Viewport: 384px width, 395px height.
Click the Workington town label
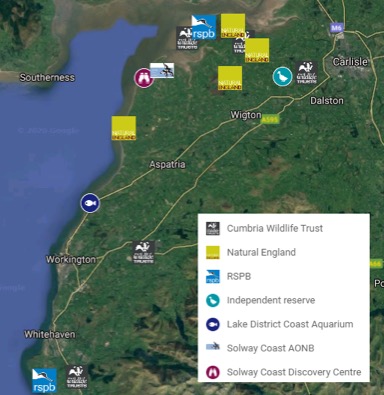71,260
